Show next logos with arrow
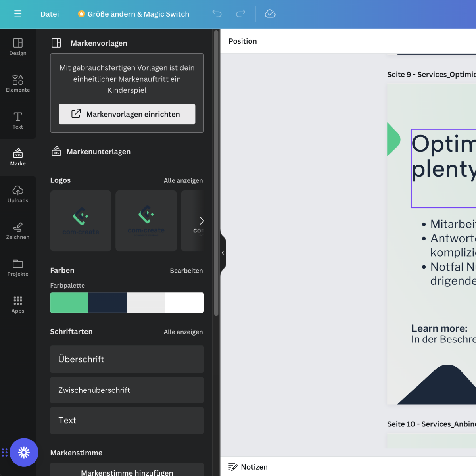The height and width of the screenshot is (476, 476). pos(202,221)
